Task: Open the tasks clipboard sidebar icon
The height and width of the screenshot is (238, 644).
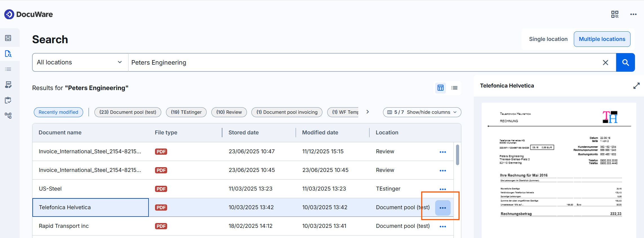Action: coord(8,100)
